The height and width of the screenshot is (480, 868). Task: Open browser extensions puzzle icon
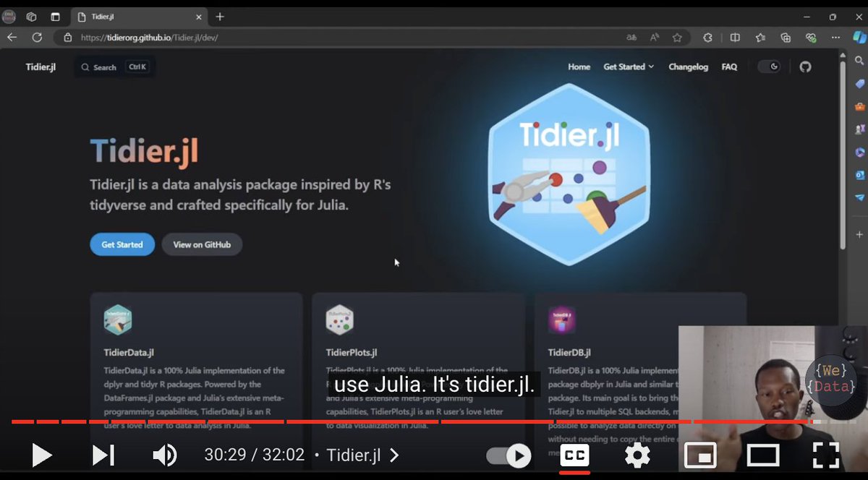[x=708, y=38]
